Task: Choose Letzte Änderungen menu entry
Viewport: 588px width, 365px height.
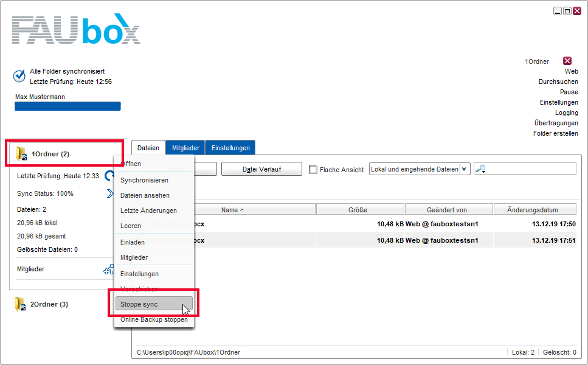Action: [x=148, y=211]
